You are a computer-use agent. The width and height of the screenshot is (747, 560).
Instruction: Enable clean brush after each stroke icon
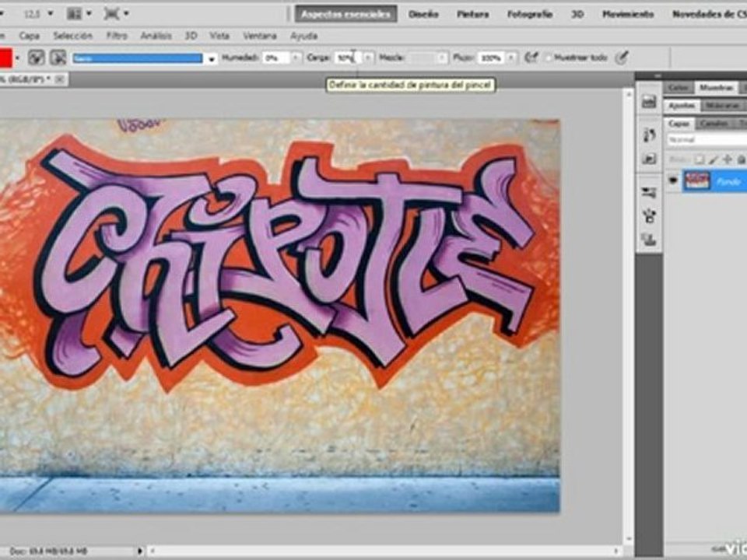click(x=58, y=58)
